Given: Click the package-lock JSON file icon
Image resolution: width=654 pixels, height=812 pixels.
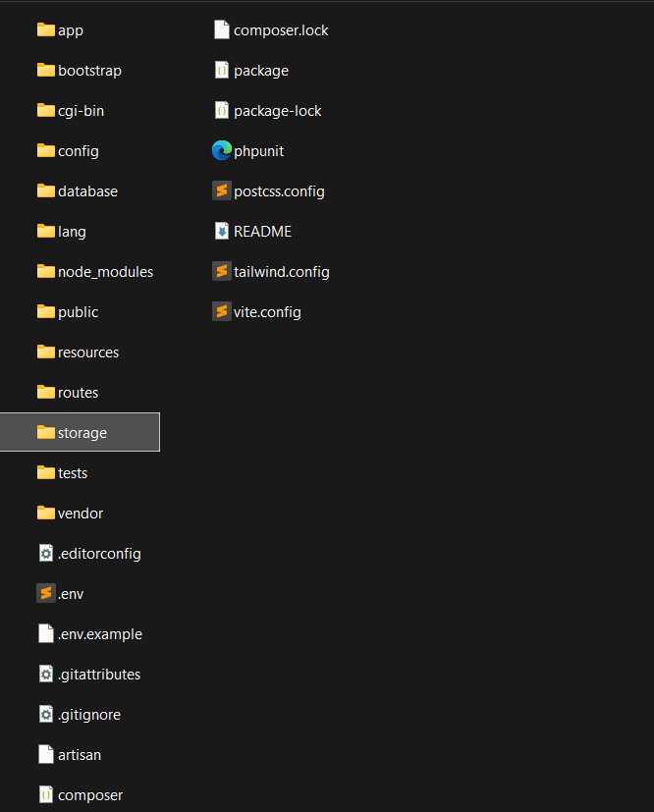Looking at the screenshot, I should pos(222,110).
